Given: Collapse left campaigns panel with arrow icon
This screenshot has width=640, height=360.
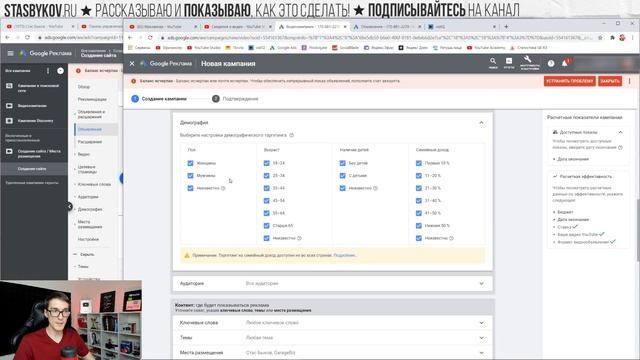Looking at the screenshot, I should pos(70,207).
